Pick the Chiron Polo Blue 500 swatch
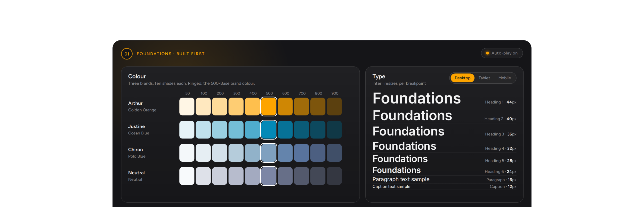 269,153
